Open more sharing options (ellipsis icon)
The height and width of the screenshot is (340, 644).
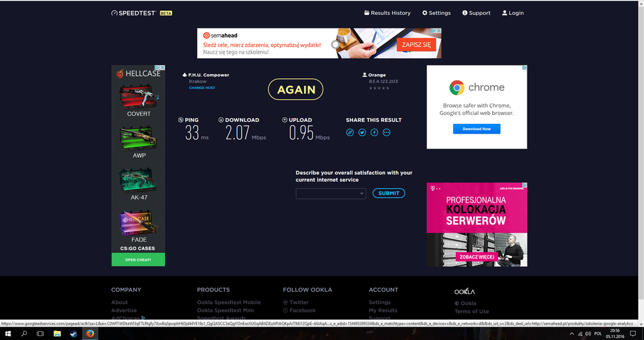click(387, 132)
